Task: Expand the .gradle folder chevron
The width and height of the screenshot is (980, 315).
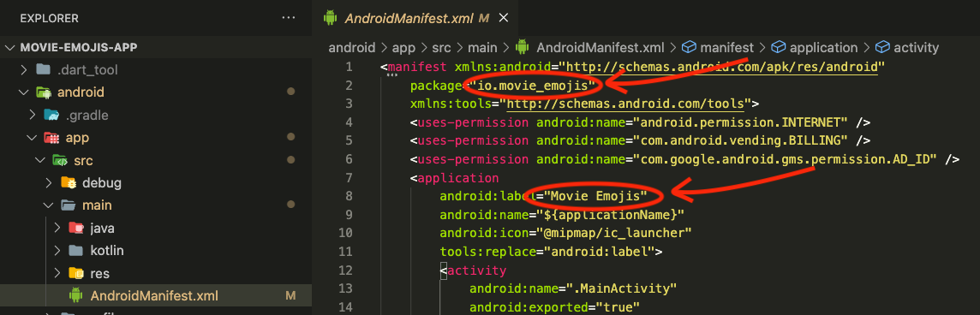Action: [x=33, y=115]
